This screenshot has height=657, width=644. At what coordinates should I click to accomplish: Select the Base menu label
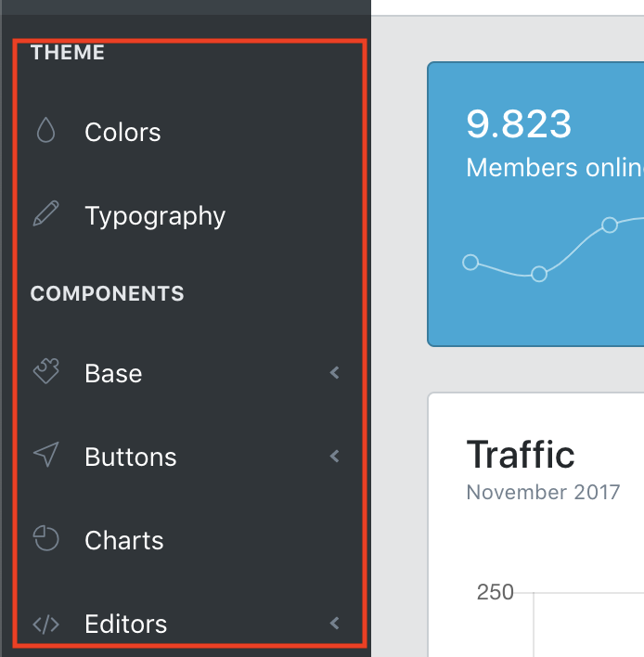(x=113, y=374)
